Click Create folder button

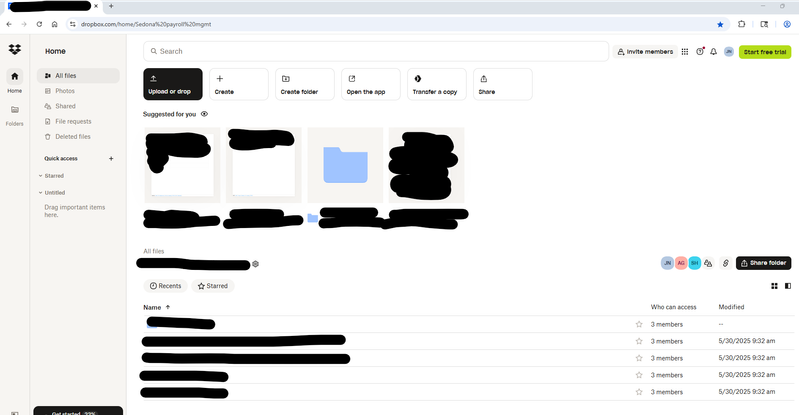pyautogui.click(x=305, y=84)
